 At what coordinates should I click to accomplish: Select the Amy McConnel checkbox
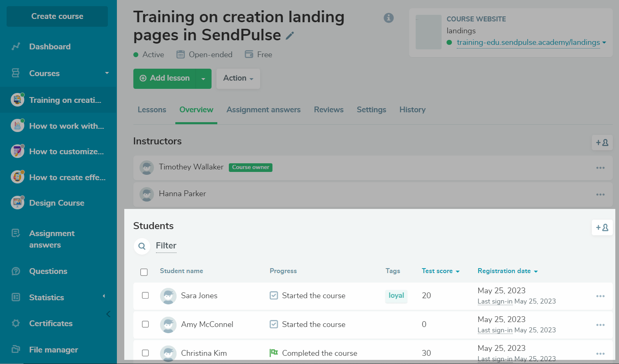click(x=145, y=324)
